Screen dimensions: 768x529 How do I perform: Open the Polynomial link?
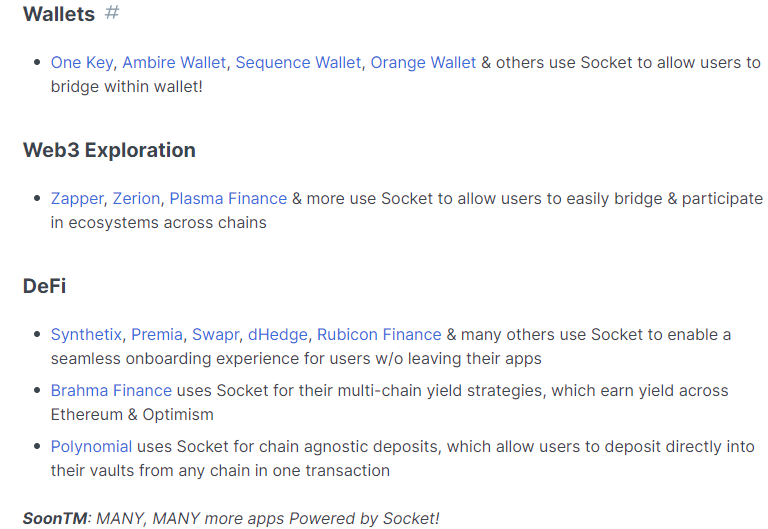91,447
